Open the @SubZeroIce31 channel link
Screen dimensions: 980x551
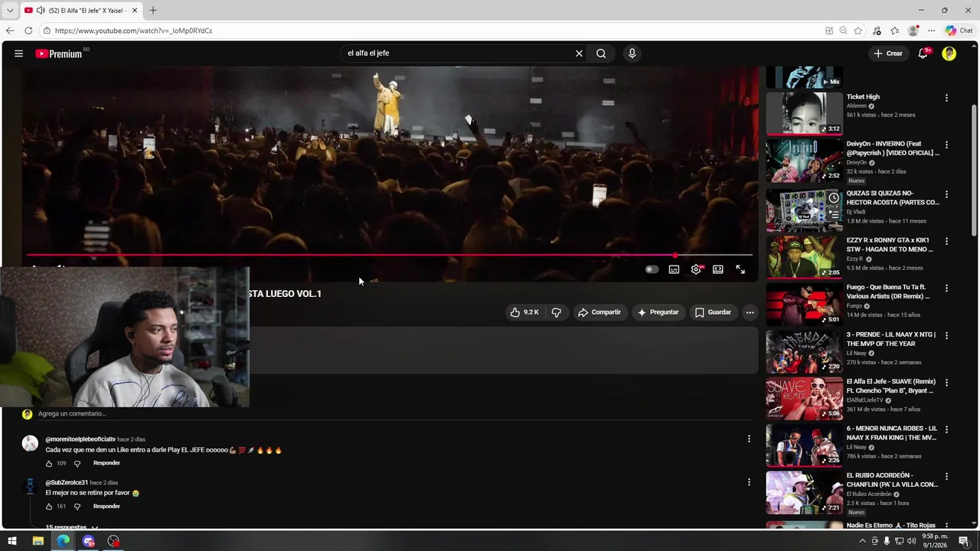[67, 483]
